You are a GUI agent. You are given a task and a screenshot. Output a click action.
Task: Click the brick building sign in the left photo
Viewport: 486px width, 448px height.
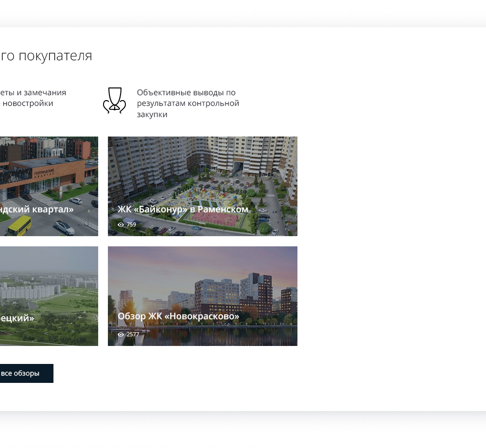tap(44, 173)
